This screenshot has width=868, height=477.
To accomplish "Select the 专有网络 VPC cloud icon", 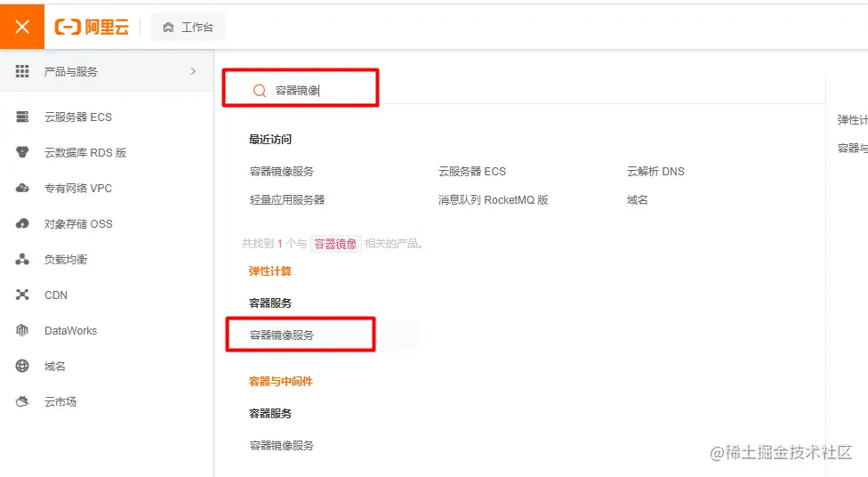I will 23,188.
